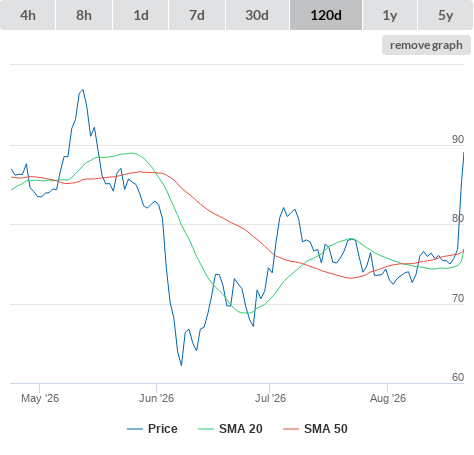Click the green SMA 20 legend swatch
The image size is (474, 455).
(206, 429)
